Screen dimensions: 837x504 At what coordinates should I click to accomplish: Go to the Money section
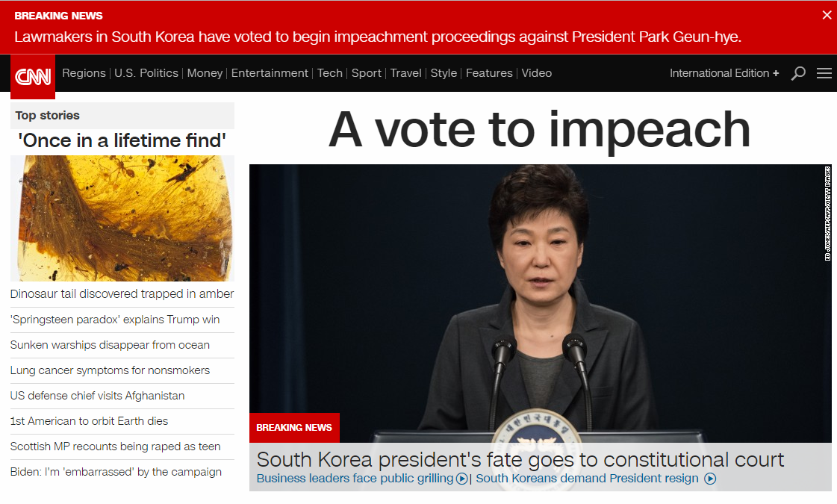pyautogui.click(x=205, y=73)
